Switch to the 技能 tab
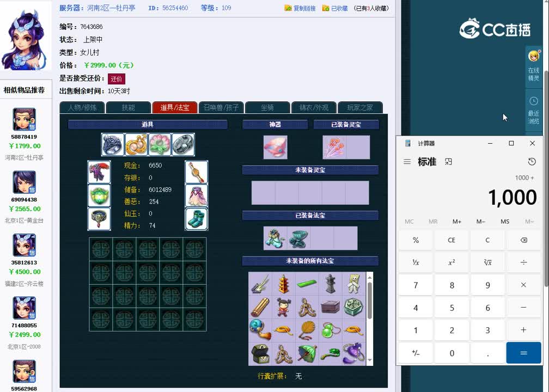Screen dimensions: 549x392 [128, 107]
